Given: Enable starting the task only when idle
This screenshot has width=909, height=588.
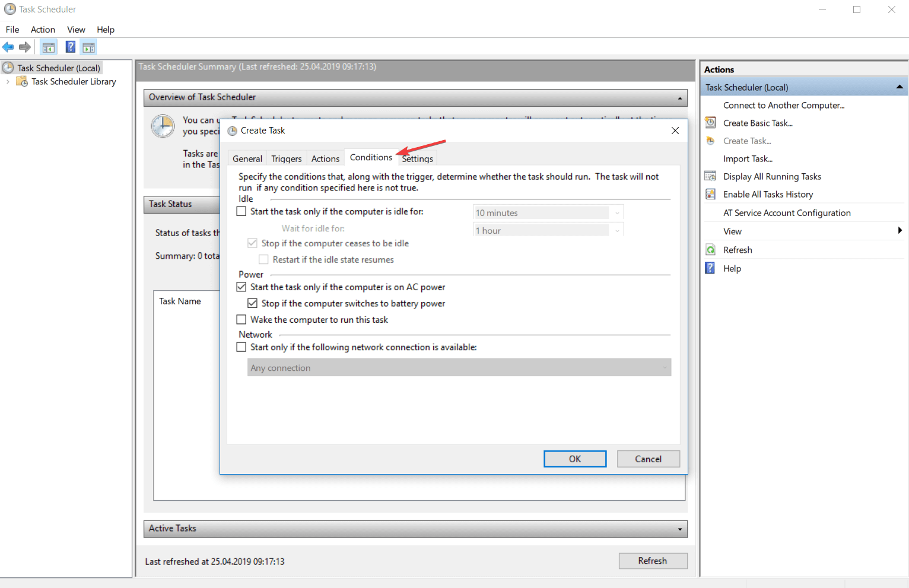Looking at the screenshot, I should click(241, 211).
